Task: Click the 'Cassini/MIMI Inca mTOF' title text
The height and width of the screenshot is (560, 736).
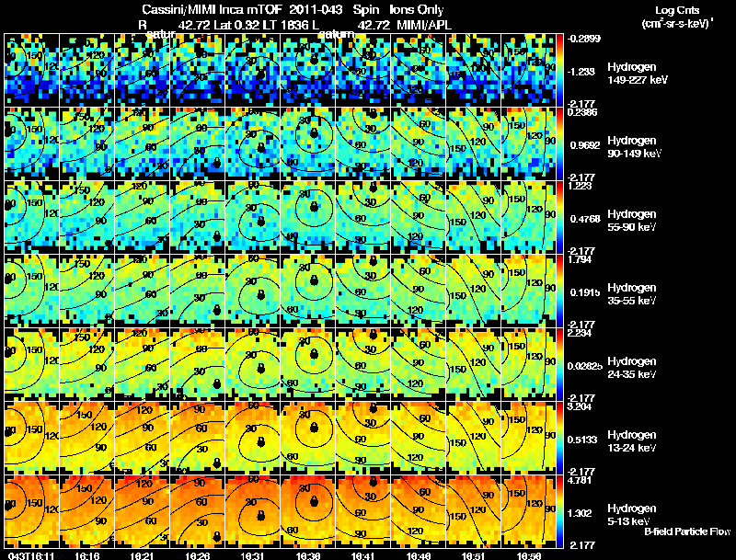Action: (211, 9)
